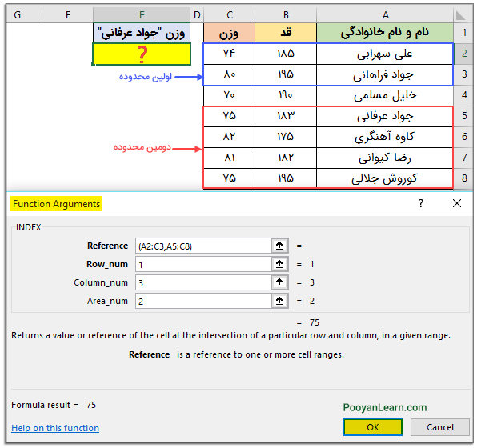Select row header 5

[463, 116]
